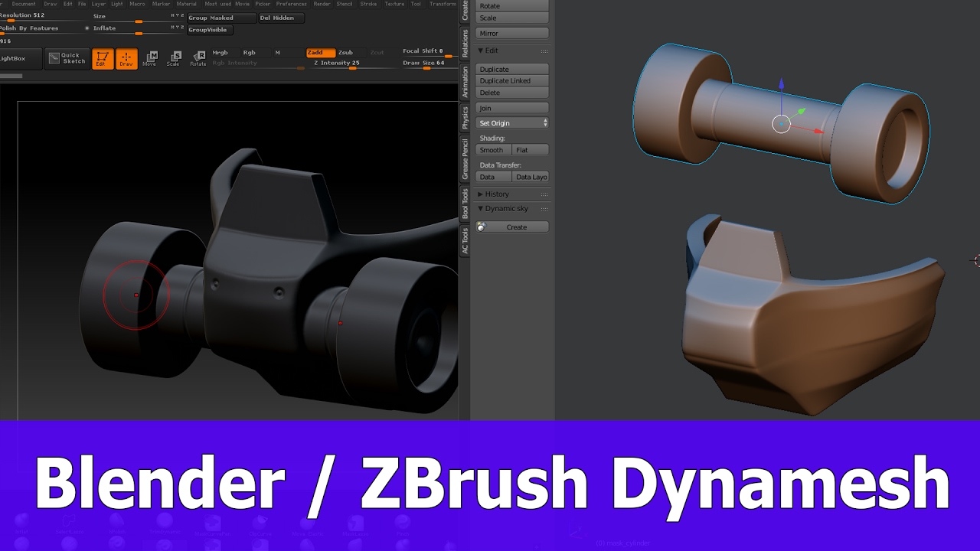Select the ZBrush Rotate transform icon
980x551 pixels.
pyautogui.click(x=198, y=59)
